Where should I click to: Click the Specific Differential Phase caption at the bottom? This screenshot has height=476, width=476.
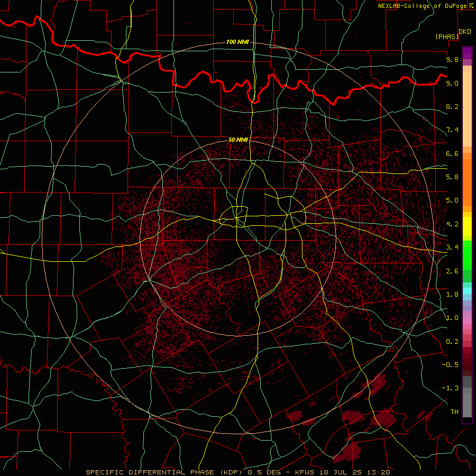237,472
